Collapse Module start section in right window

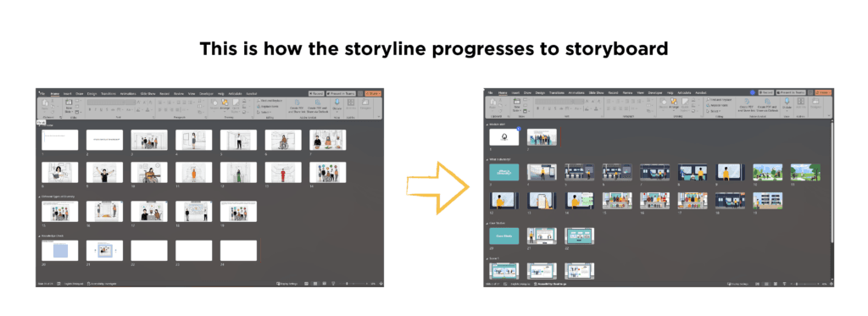point(487,125)
